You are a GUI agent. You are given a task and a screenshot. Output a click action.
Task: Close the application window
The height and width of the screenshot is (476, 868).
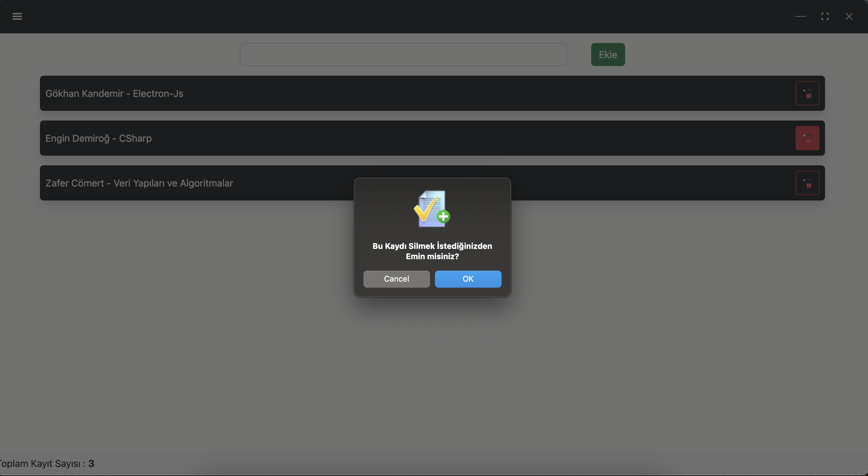[x=849, y=16]
